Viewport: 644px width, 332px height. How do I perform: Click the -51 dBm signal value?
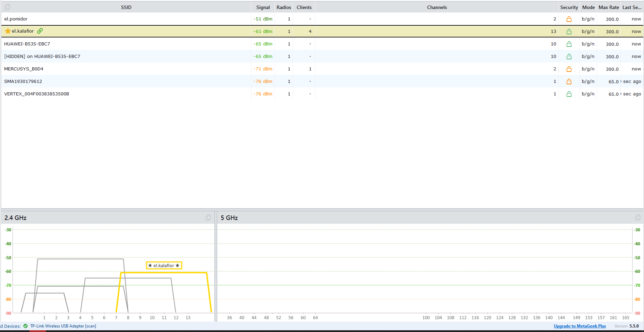pyautogui.click(x=263, y=19)
